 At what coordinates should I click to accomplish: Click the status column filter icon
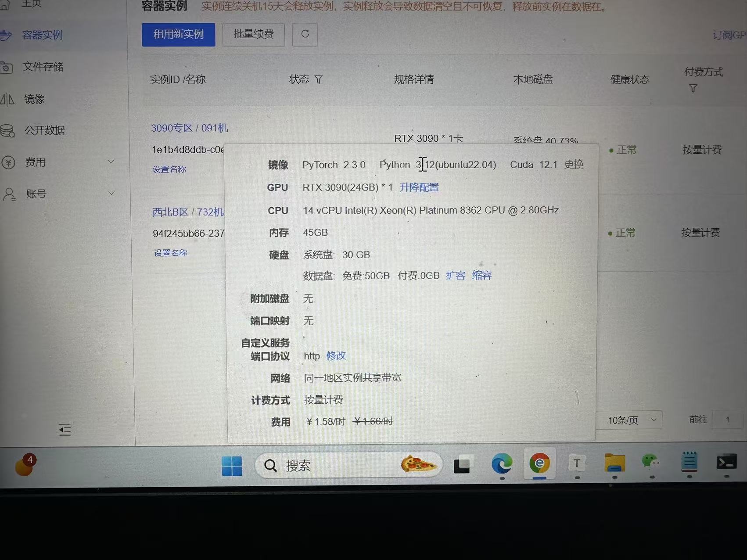point(319,79)
